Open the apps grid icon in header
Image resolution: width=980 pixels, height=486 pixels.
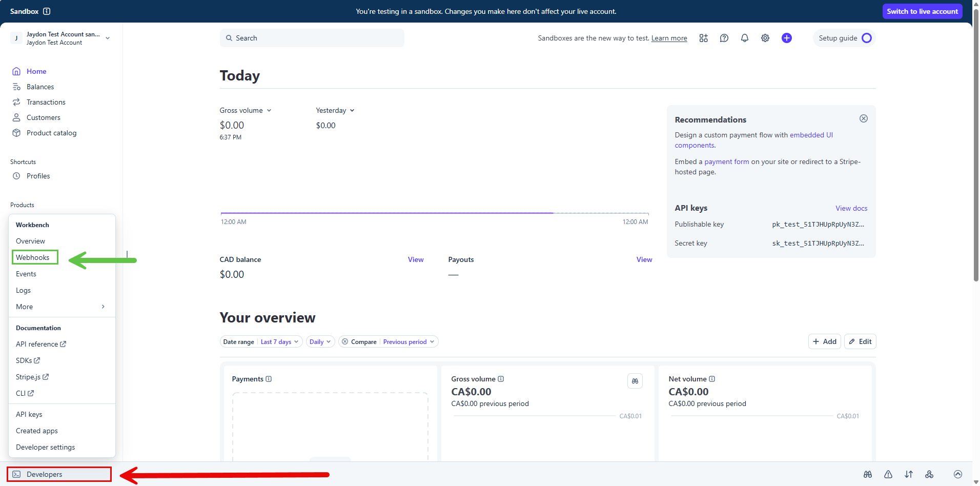703,38
